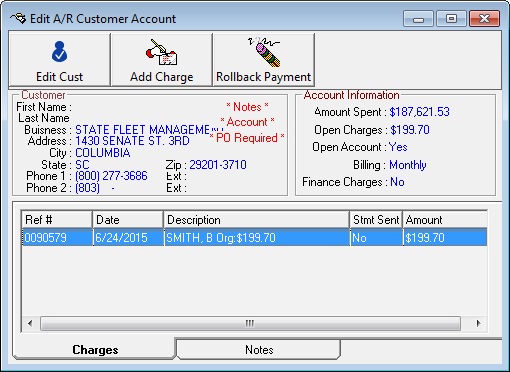Sort by the Description column header

[x=256, y=220]
